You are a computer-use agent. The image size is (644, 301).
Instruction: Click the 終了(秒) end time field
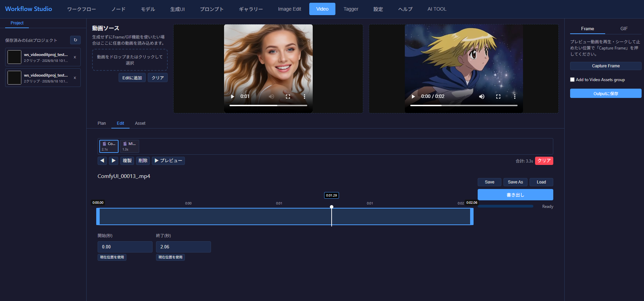(x=183, y=247)
